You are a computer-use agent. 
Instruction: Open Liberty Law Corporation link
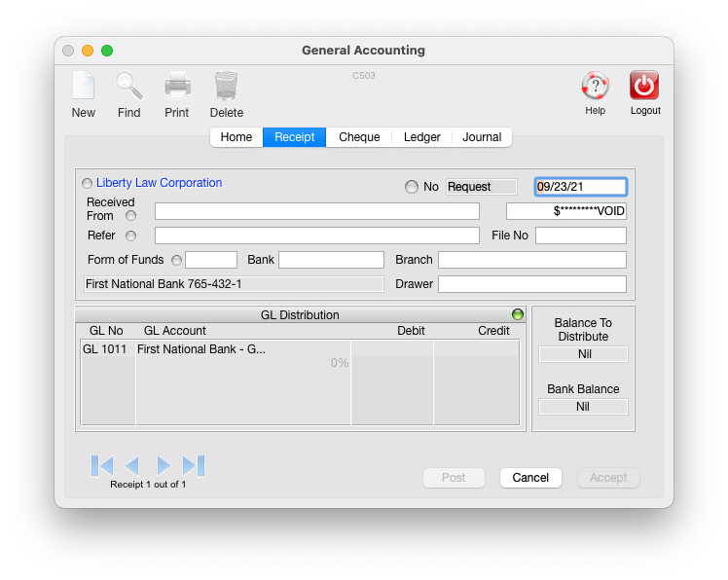[x=160, y=183]
